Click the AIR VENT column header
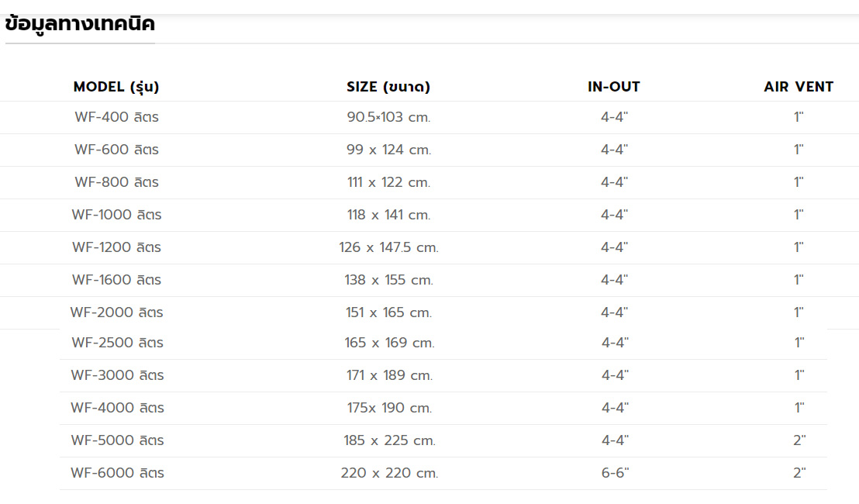The image size is (859, 504). [x=799, y=87]
